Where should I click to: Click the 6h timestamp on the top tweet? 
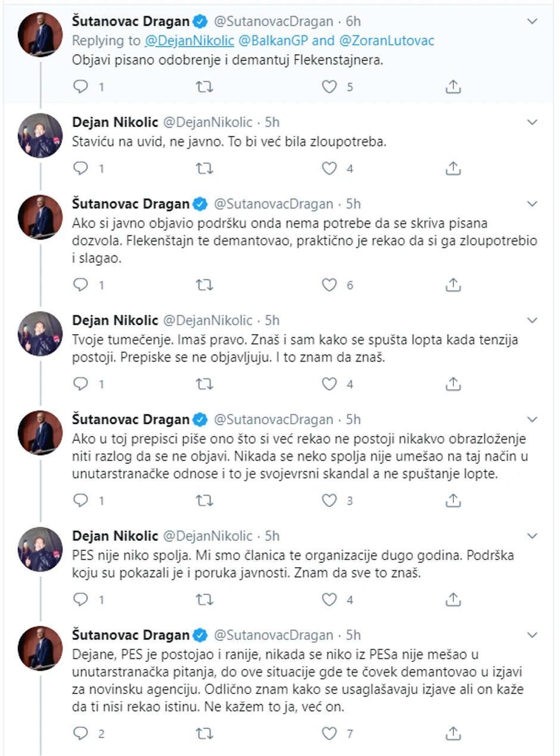(354, 20)
